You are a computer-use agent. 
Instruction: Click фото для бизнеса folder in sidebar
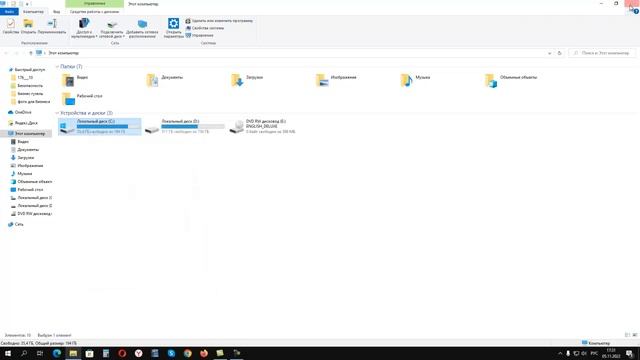34,102
